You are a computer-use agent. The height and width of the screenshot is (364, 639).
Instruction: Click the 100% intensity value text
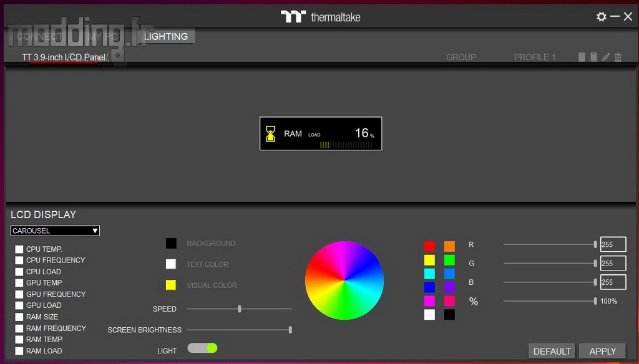point(609,301)
